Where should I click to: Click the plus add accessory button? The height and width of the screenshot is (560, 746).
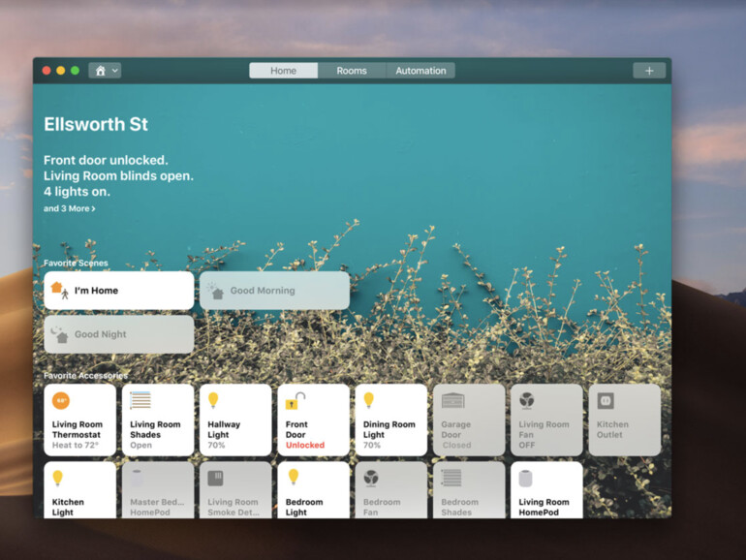coord(649,71)
